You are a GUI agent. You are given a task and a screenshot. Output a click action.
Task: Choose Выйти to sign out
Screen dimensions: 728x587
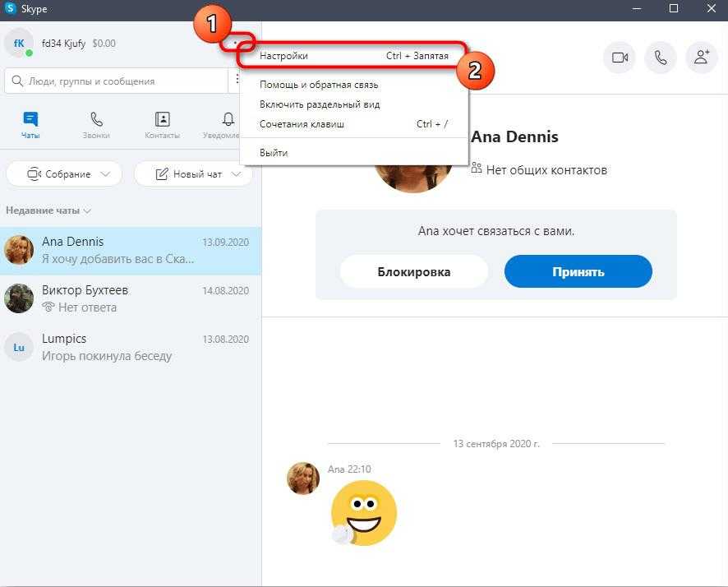click(274, 153)
